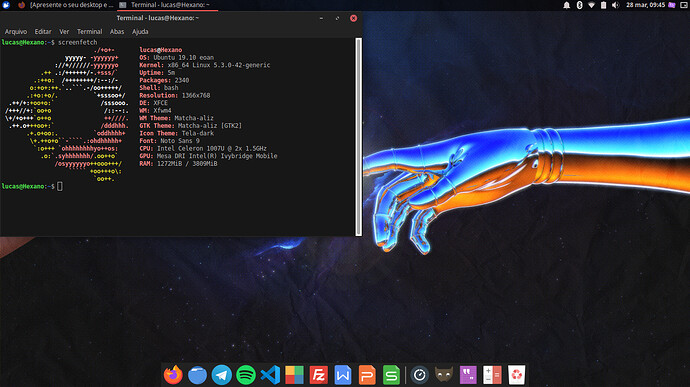This screenshot has width=690, height=387.
Task: Open the Wi-Fi network indicator
Action: coord(591,5)
